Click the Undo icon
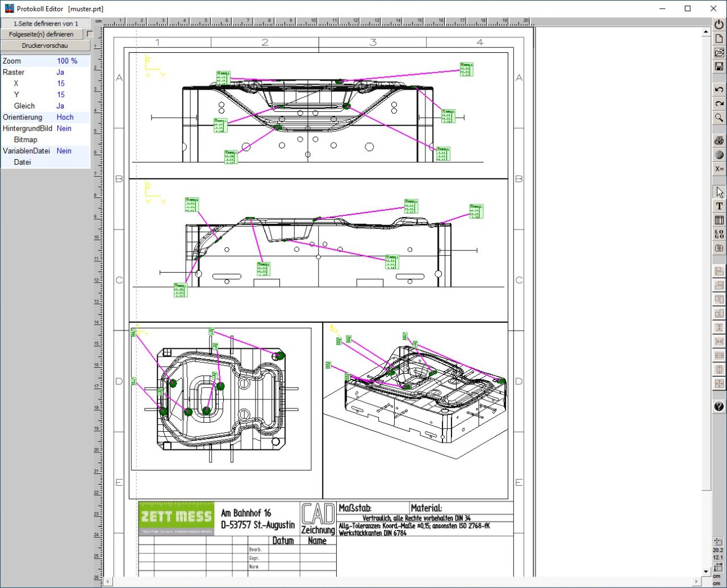 tap(718, 89)
